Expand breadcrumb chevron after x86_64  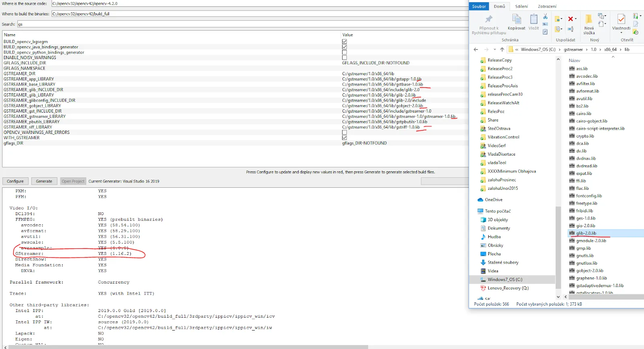click(621, 49)
